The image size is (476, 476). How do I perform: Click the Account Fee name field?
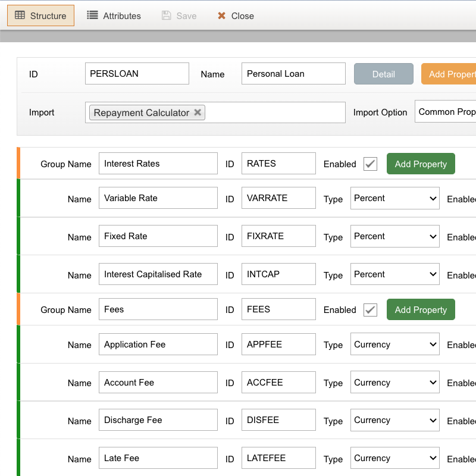[158, 382]
